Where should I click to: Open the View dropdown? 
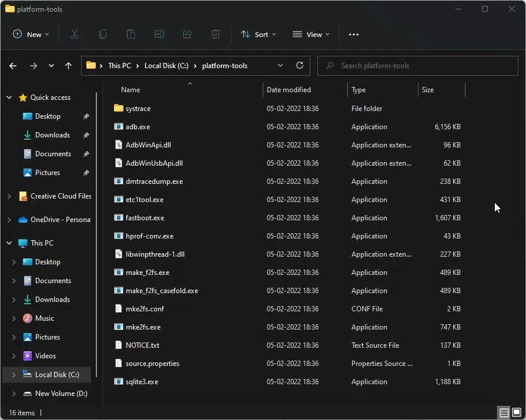[310, 34]
